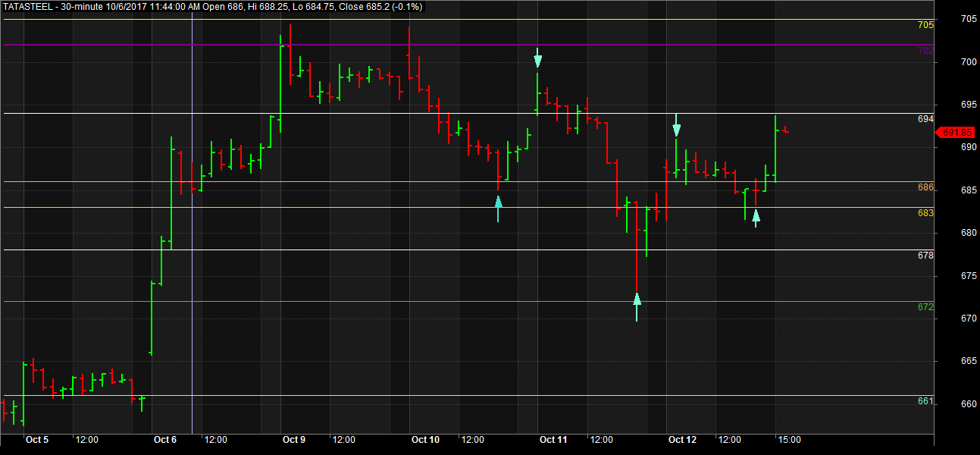This screenshot has width=980, height=455.
Task: Click the 665 price axis value
Action: [x=969, y=361]
